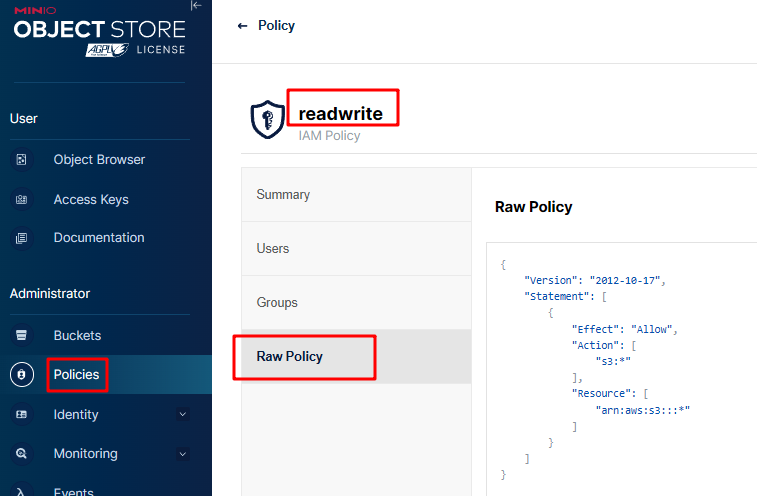Click the Events lambda icon

22,491
